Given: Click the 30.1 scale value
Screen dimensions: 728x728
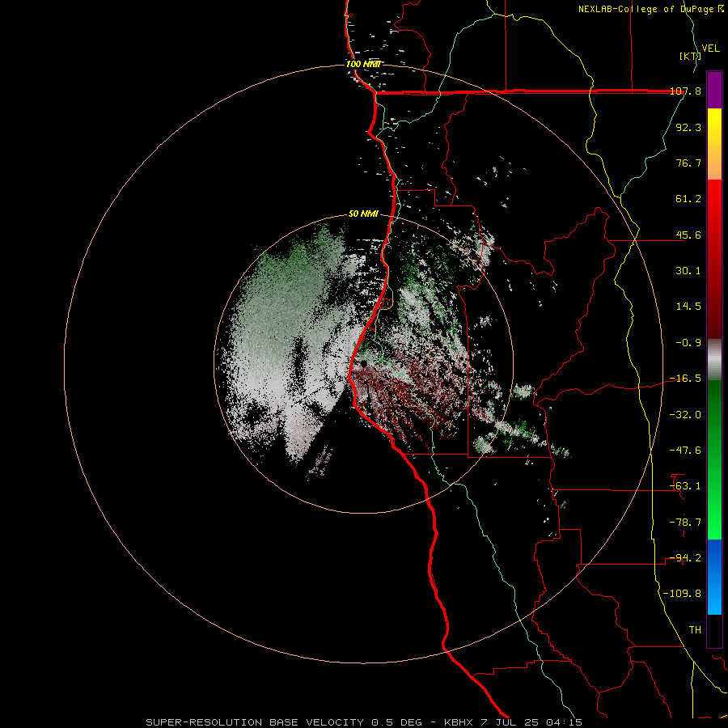Looking at the screenshot, I should 688,271.
